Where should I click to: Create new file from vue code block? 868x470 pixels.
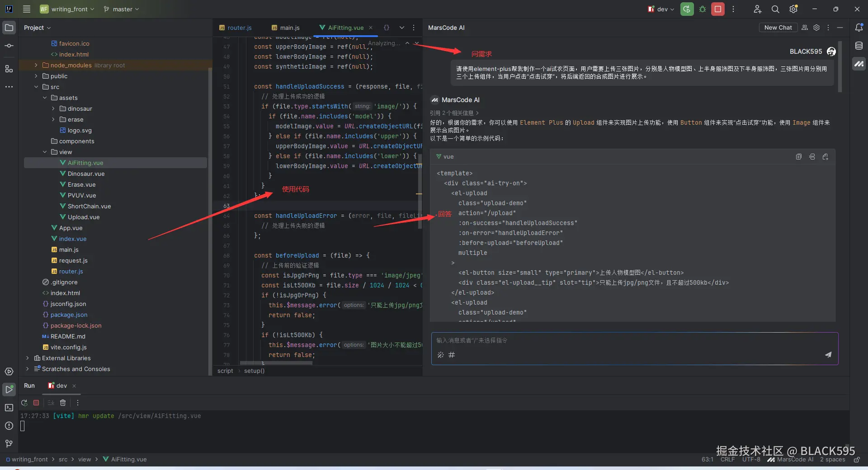click(826, 157)
